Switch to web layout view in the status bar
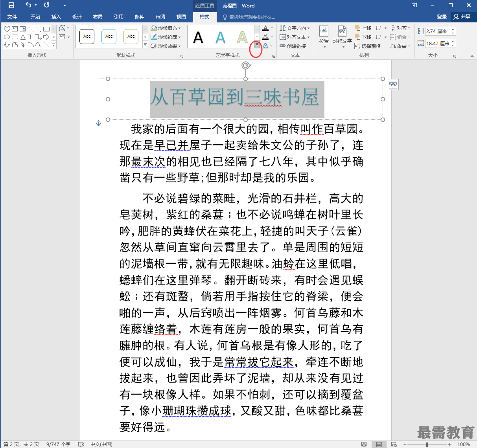 point(394,444)
